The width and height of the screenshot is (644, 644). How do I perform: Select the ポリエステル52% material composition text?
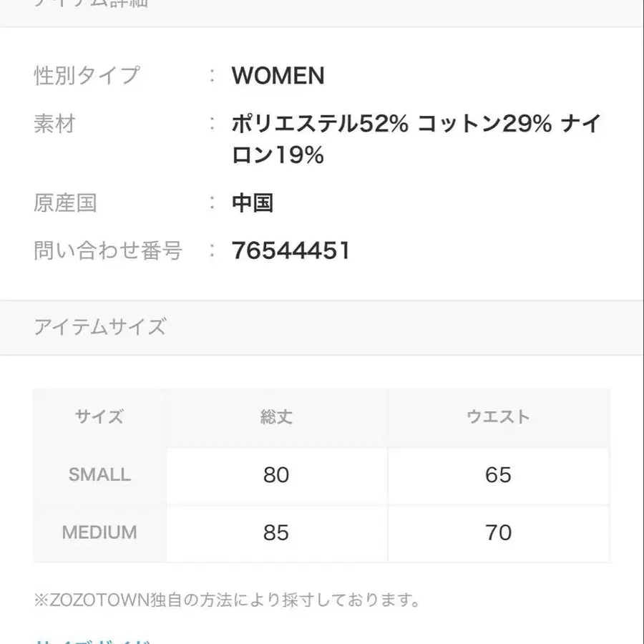319,125
